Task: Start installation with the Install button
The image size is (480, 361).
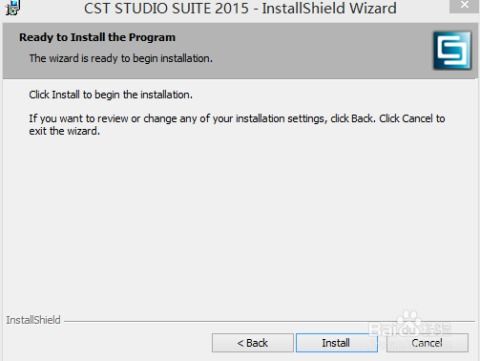Action: [x=337, y=343]
